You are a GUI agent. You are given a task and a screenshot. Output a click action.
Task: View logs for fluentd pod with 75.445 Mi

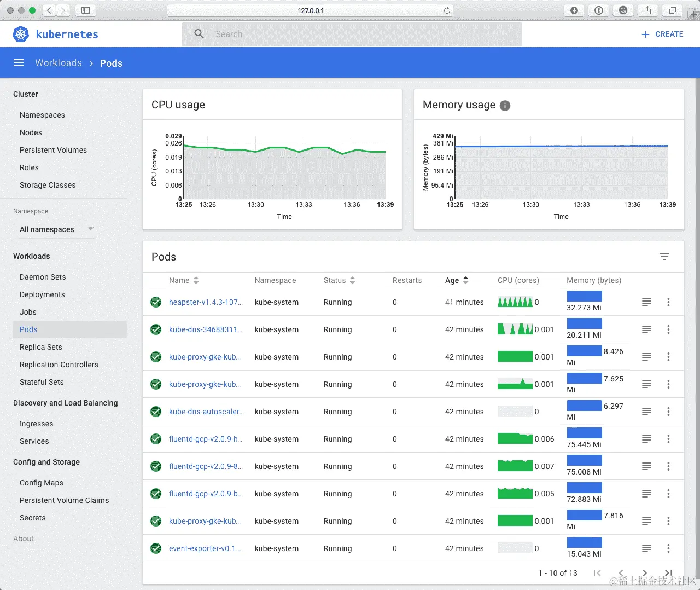(x=646, y=439)
